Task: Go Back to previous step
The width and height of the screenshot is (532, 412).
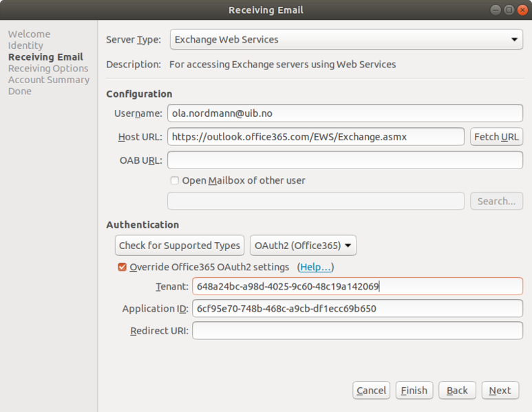Action: click(457, 390)
